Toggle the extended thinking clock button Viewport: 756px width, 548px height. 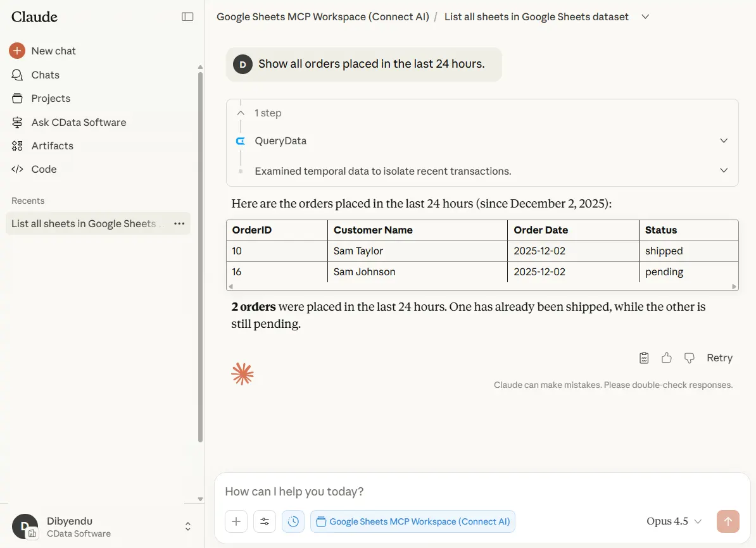pyautogui.click(x=293, y=521)
